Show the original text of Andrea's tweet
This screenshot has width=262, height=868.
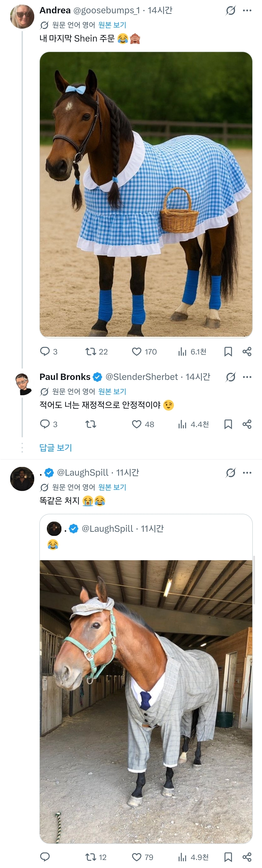112,25
